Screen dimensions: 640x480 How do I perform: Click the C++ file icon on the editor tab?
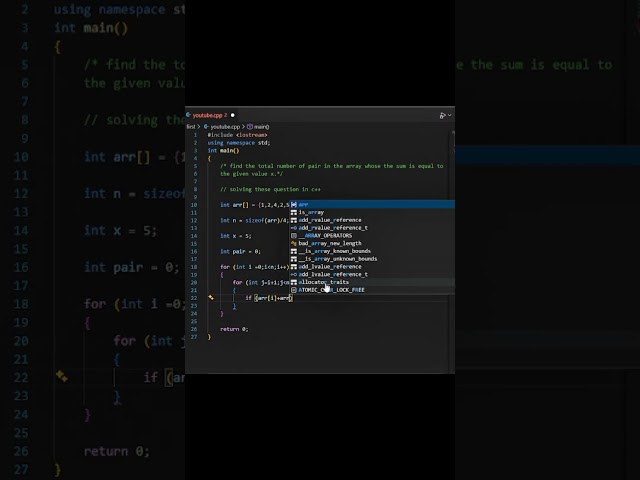[x=189, y=115]
